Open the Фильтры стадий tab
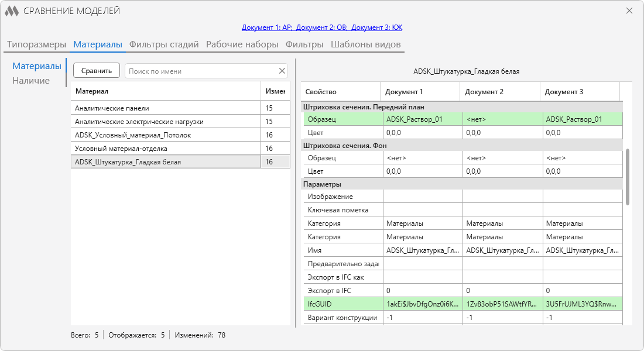The width and height of the screenshot is (644, 351). pos(164,44)
